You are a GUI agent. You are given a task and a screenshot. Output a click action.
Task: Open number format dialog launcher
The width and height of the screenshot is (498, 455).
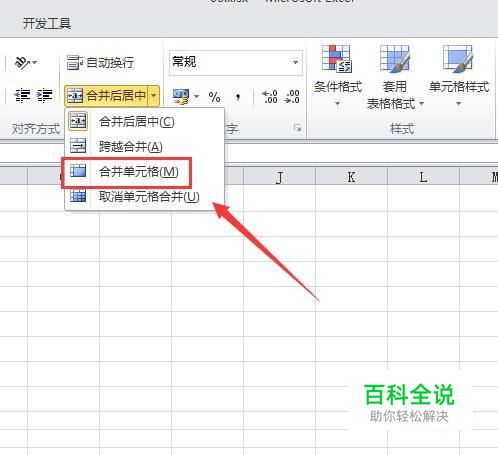pyautogui.click(x=297, y=128)
